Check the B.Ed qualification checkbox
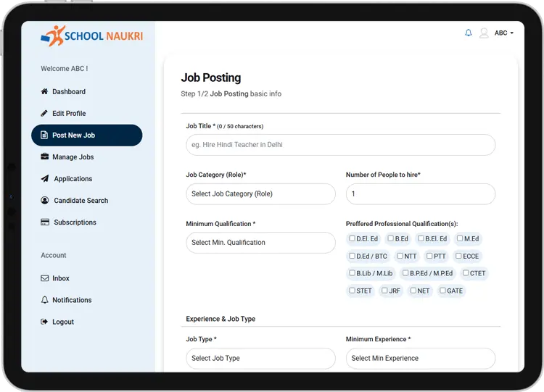Image resolution: width=544 pixels, height=392 pixels. click(391, 238)
